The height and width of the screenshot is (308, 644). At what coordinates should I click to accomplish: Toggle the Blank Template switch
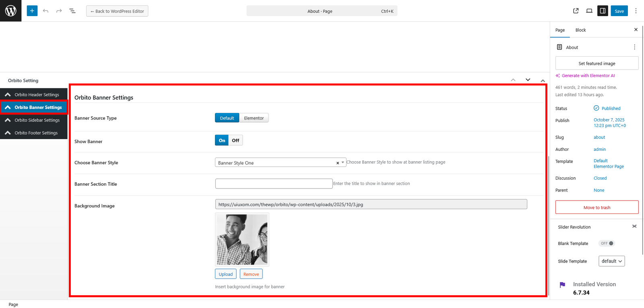[607, 243]
